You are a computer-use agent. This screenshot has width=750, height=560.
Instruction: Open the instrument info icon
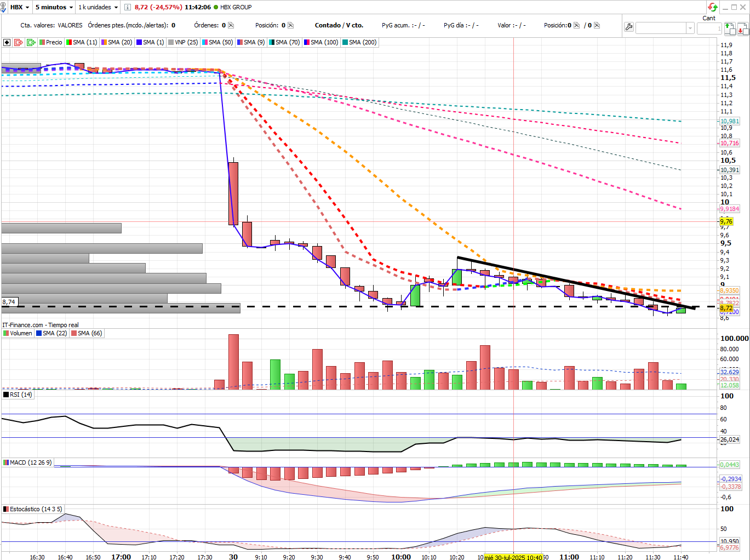pyautogui.click(x=128, y=7)
